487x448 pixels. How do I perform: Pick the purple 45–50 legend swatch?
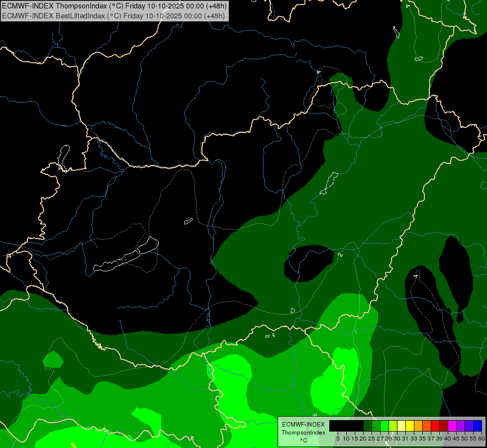(461, 426)
